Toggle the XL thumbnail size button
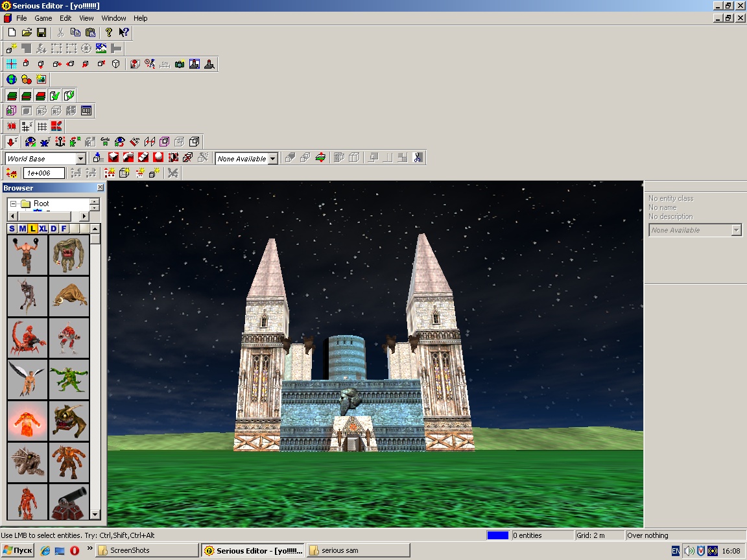This screenshot has height=560, width=747. 43,229
